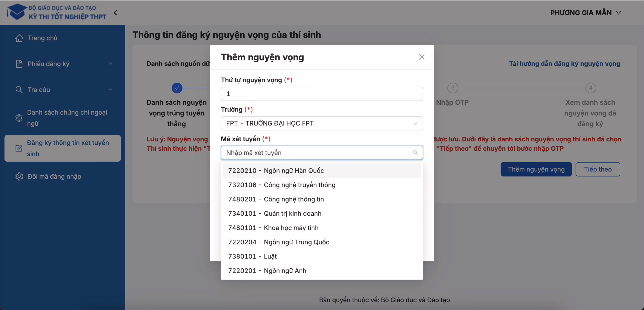Expand the Phiếu đăng ký submenu chevron
This screenshot has height=310, width=644.
click(x=110, y=64)
